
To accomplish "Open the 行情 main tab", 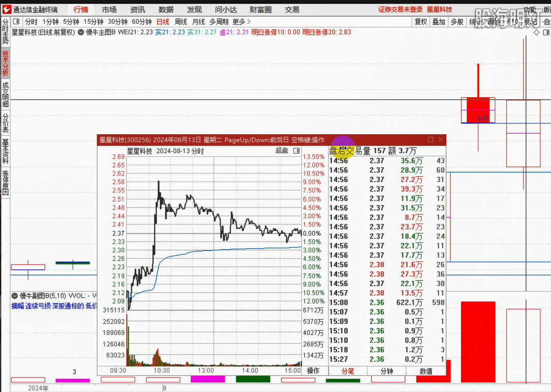I will tap(81, 10).
